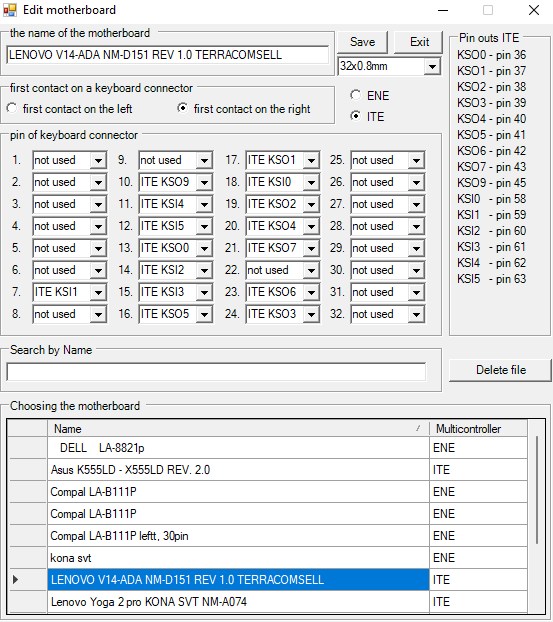Open pin 32 dropdown
Viewport: 553px width, 622px height.
416,314
